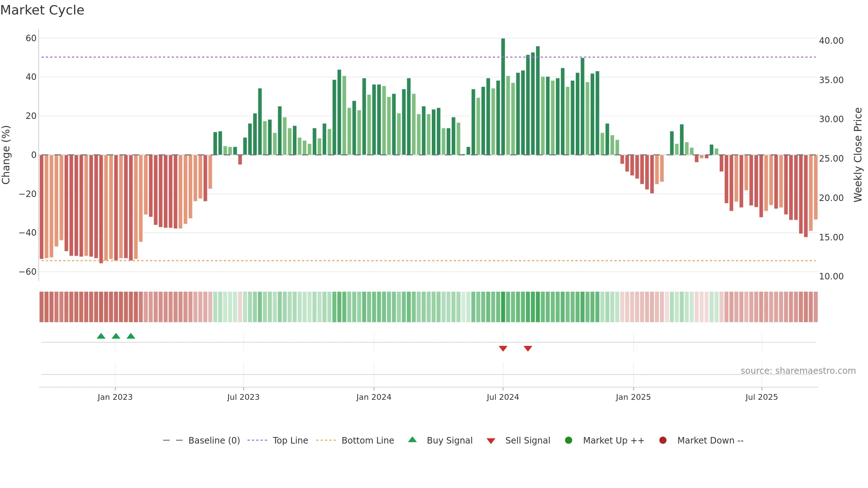Click the 60 tick on the change axis

[31, 38]
